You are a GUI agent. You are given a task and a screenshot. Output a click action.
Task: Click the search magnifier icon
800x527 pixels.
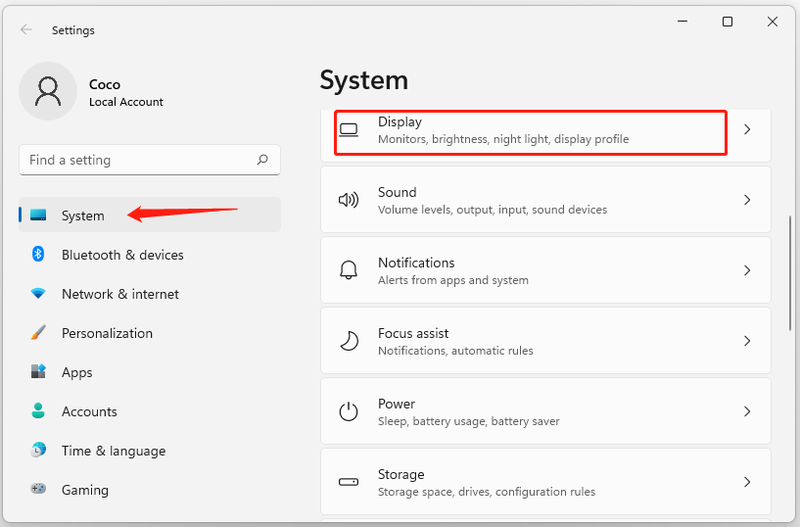click(x=262, y=160)
